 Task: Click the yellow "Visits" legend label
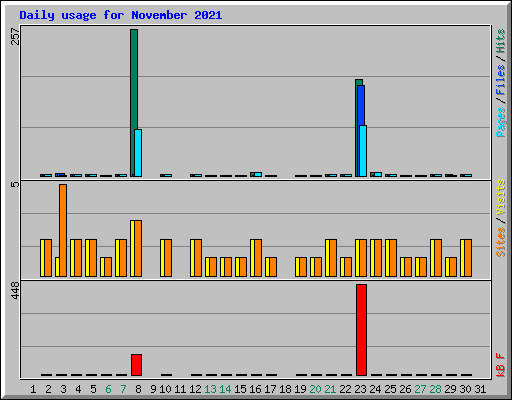click(x=500, y=197)
